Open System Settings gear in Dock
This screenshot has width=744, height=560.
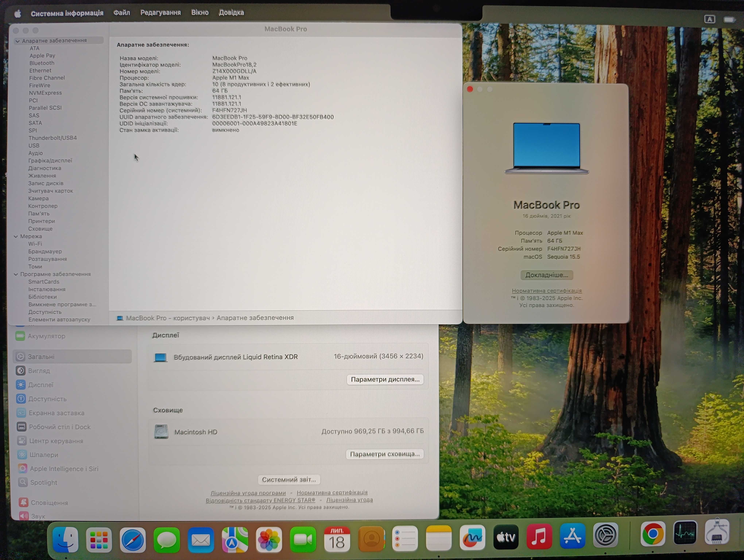(605, 535)
